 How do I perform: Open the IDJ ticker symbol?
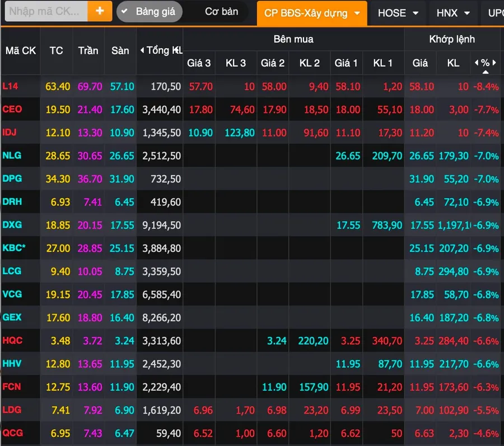coord(10,132)
